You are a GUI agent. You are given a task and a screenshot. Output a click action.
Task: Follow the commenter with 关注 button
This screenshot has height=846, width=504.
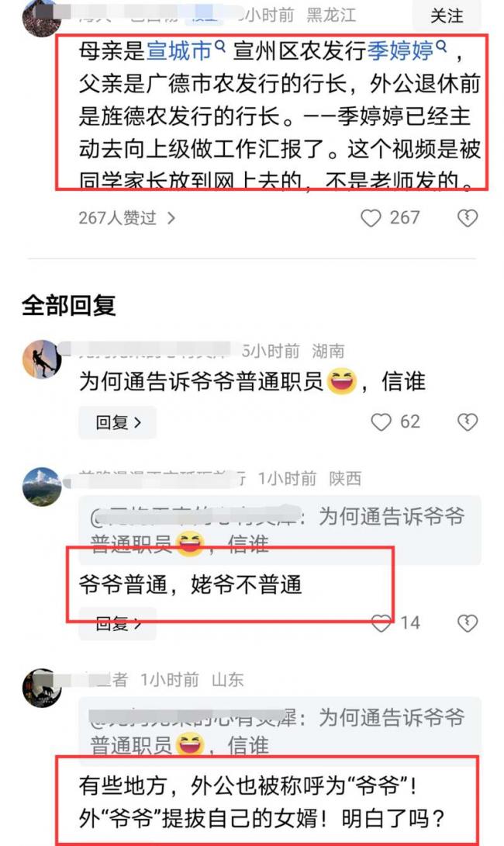[x=447, y=15]
